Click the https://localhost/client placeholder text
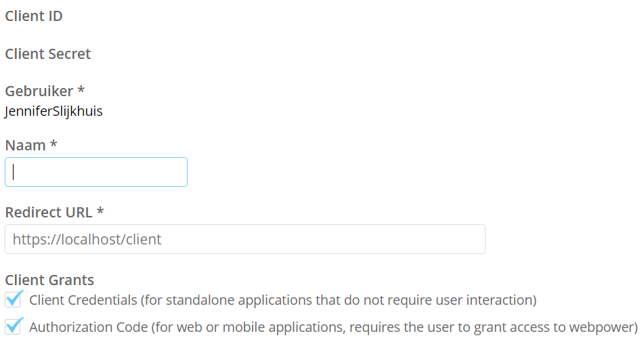 [87, 239]
